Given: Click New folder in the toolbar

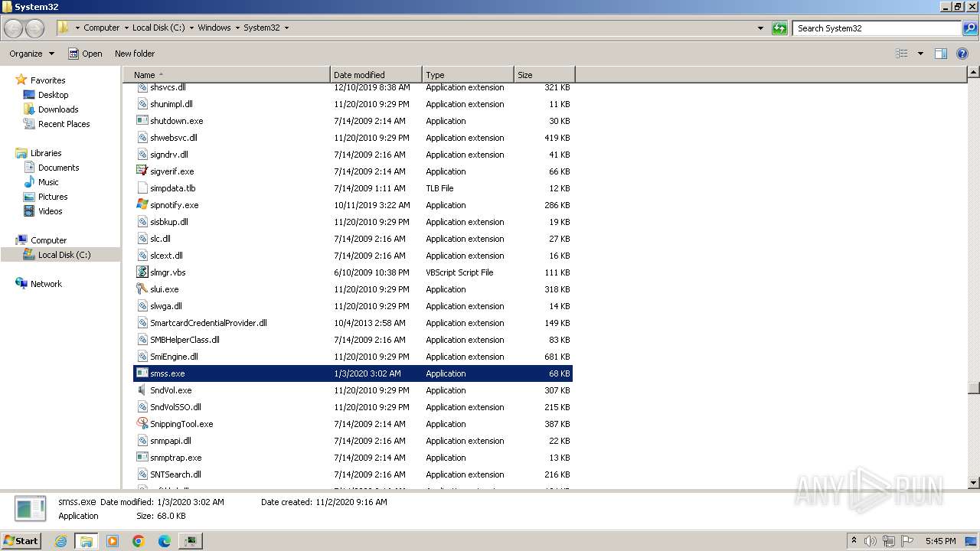Looking at the screenshot, I should tap(135, 54).
